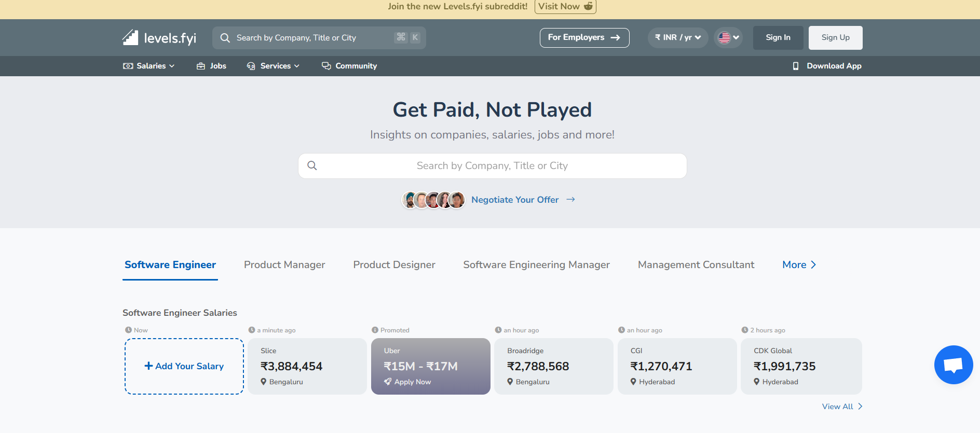Select the Software Engineering Manager tab
The height and width of the screenshot is (433, 980).
[x=537, y=264]
